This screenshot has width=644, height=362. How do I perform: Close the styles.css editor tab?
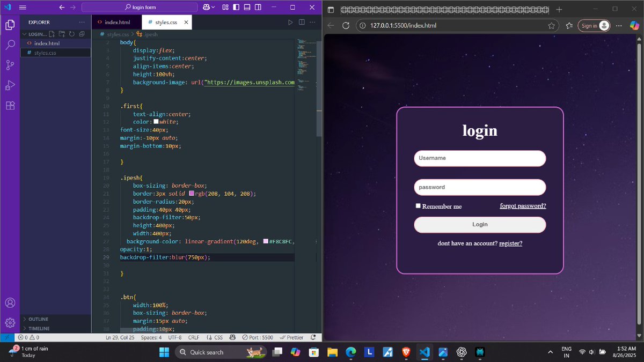(186, 22)
